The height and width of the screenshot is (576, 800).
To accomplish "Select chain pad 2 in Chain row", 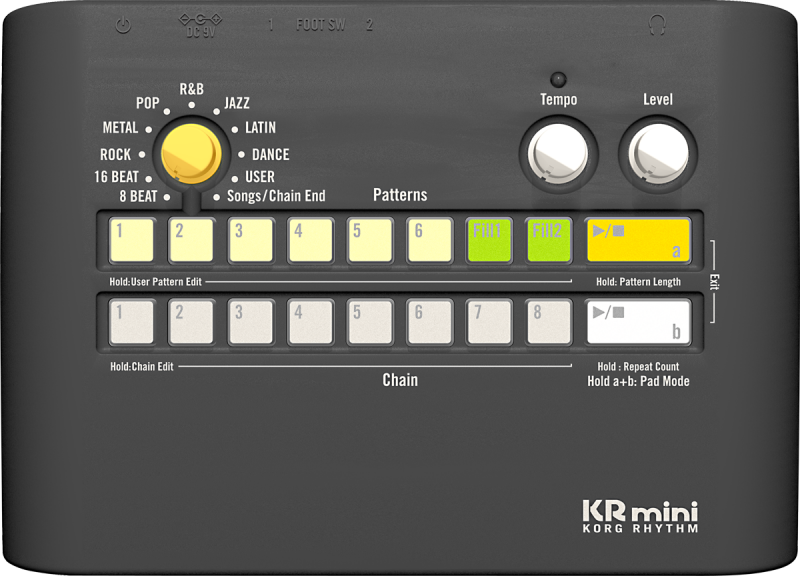I will 191,322.
